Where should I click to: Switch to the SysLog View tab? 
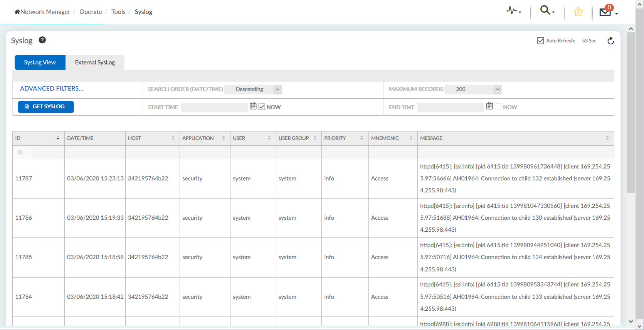pos(40,62)
